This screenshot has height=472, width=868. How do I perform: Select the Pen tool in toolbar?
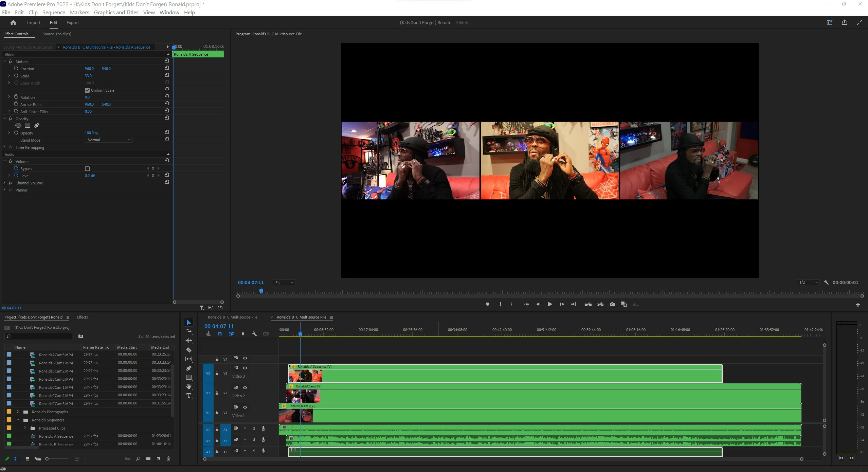pyautogui.click(x=189, y=368)
